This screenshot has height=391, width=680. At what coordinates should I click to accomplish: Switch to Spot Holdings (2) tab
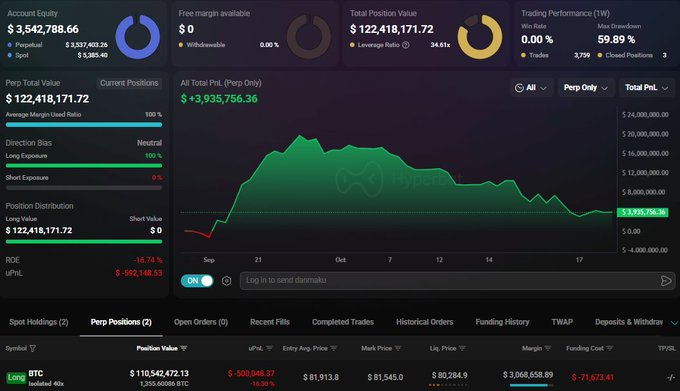click(x=39, y=322)
